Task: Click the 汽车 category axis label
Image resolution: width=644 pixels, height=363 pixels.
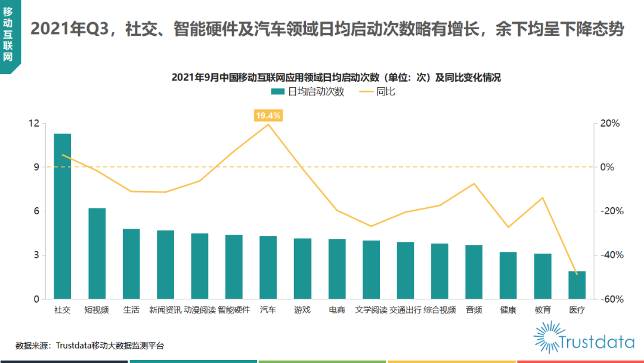Action: (x=268, y=310)
